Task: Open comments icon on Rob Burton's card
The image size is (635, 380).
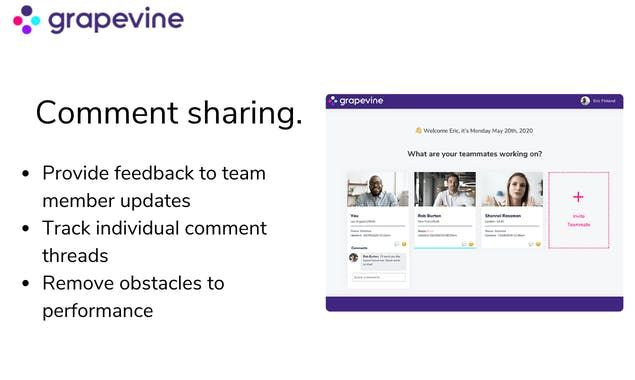Action: coord(464,244)
